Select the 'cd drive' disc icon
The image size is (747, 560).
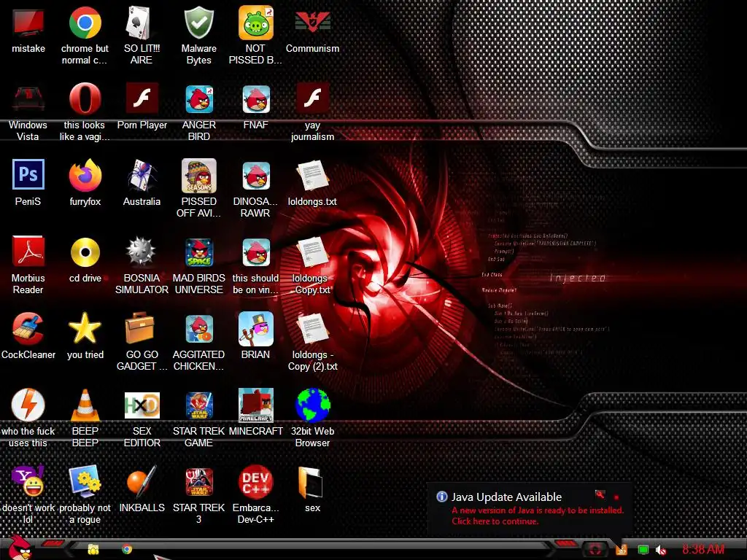coord(85,252)
